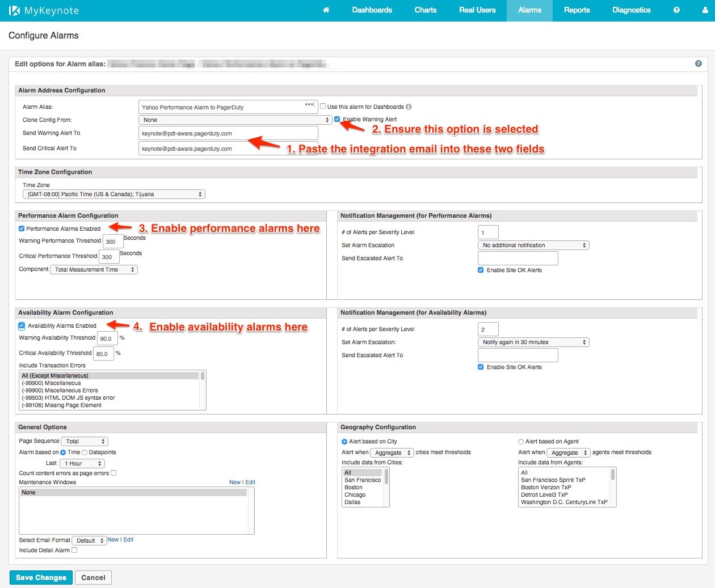Expand the Clone Config From dropdown
Viewport: 715px width, 588px height.
pos(235,120)
